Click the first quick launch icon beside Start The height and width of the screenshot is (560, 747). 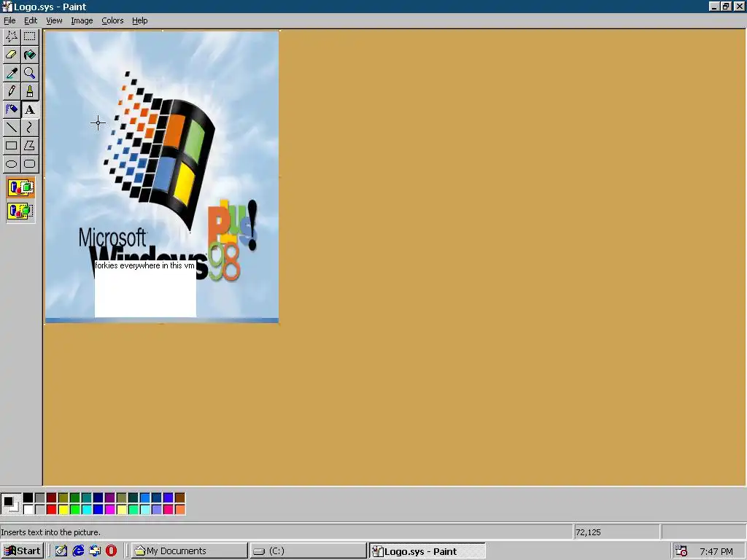(x=61, y=551)
